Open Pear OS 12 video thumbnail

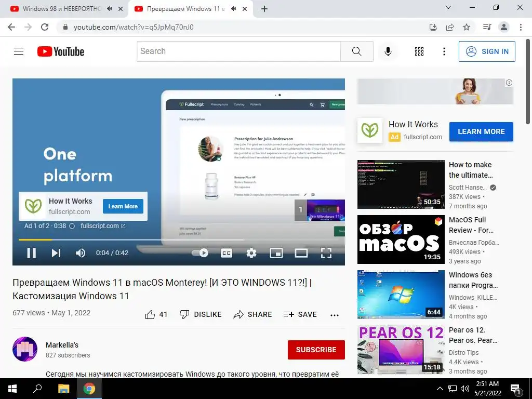401,350
